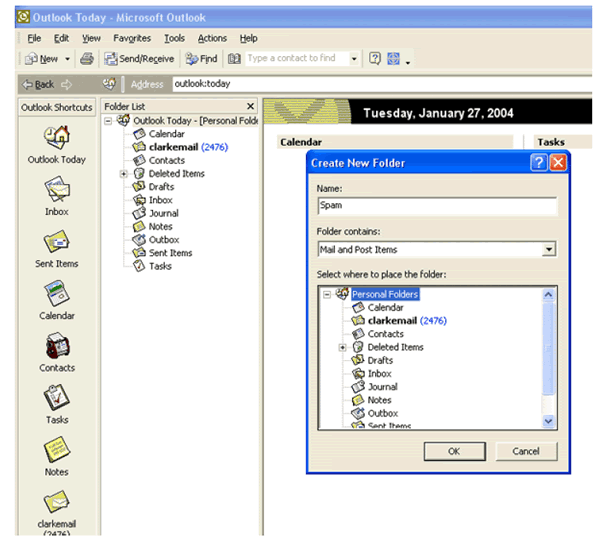The width and height of the screenshot is (600, 548).
Task: Click the dialog's question mark help button
Action: click(538, 163)
